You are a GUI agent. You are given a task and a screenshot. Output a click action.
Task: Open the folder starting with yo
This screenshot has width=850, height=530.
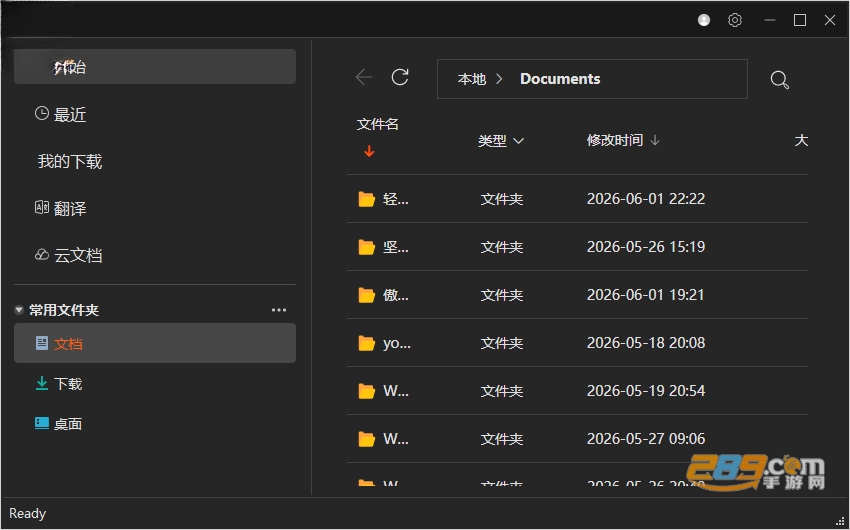(577, 342)
